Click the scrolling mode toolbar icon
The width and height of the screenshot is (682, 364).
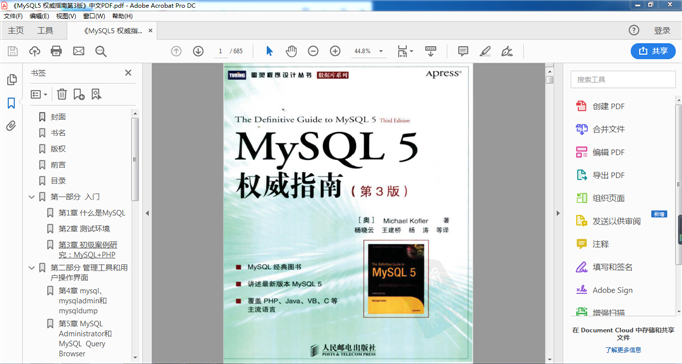(x=431, y=51)
